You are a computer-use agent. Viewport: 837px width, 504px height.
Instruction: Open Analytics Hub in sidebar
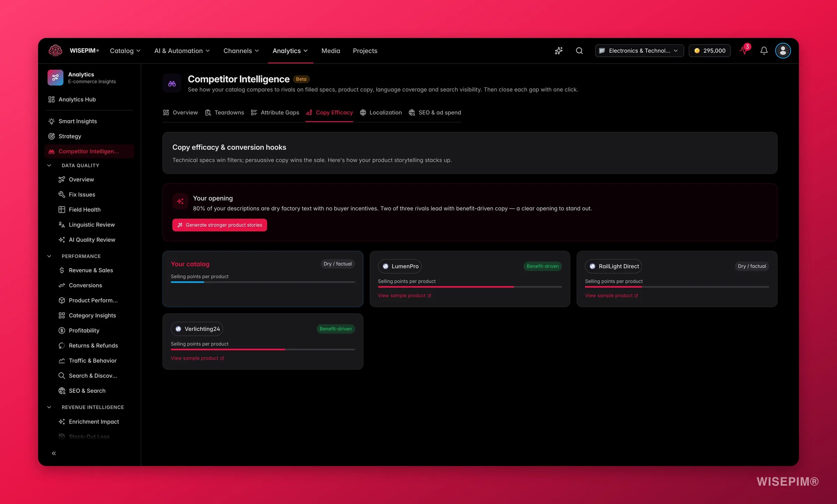coord(89,99)
